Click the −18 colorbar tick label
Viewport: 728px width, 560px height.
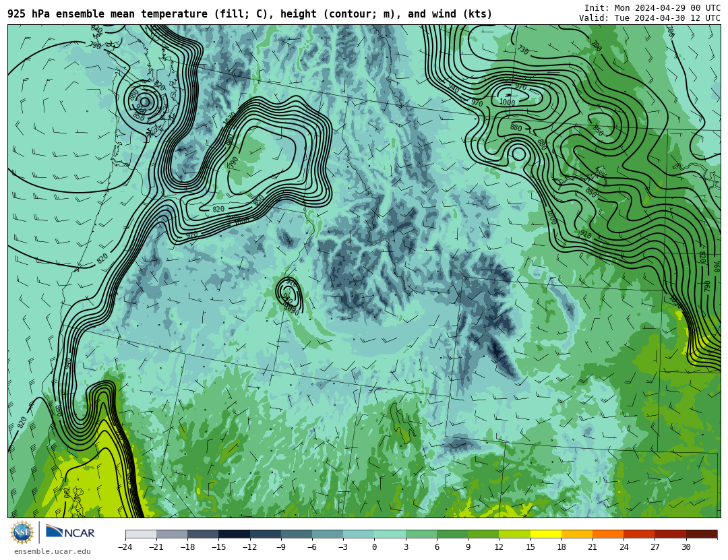point(187,547)
